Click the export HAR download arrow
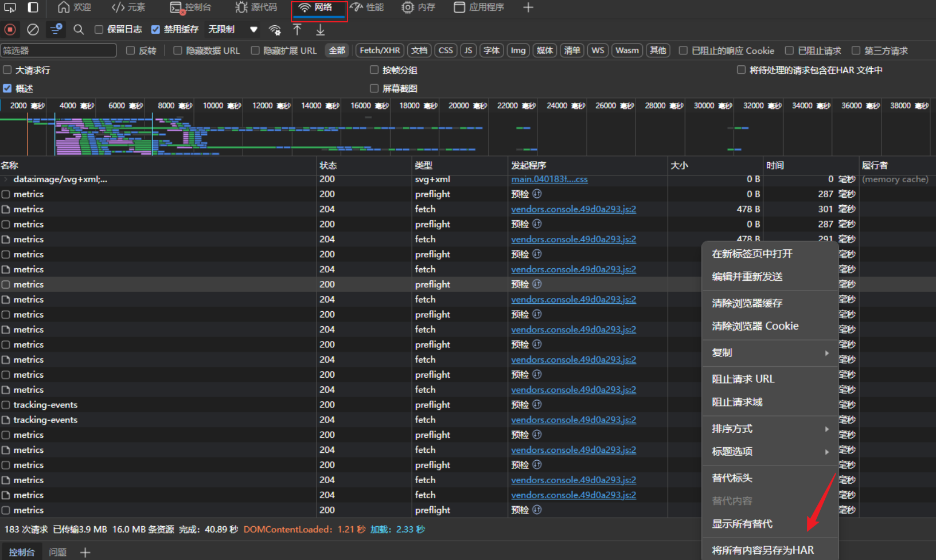The width and height of the screenshot is (936, 560). point(321,30)
